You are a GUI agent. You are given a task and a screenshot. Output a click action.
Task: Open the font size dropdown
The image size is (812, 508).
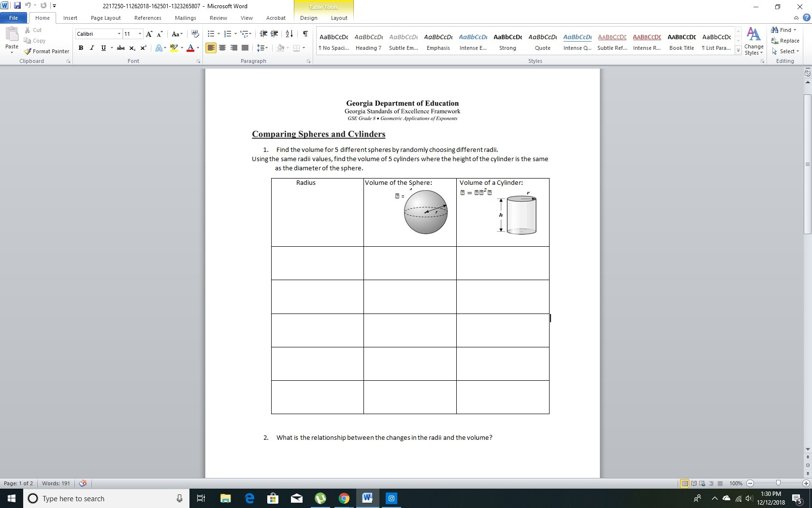coord(140,34)
